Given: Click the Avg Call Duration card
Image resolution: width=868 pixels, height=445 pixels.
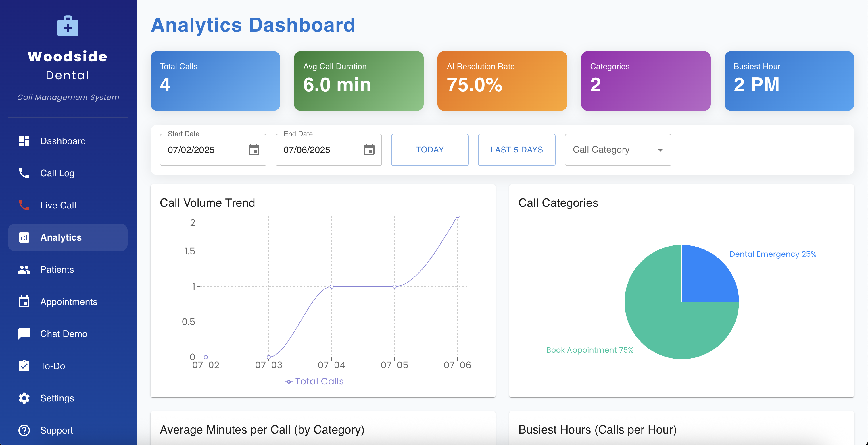Looking at the screenshot, I should 358,81.
